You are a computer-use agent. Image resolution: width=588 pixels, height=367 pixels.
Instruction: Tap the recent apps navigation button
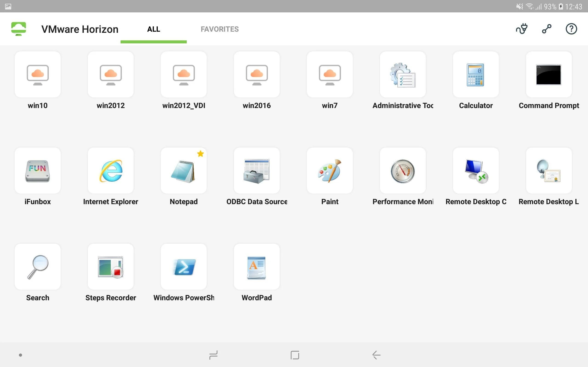pyautogui.click(x=213, y=355)
